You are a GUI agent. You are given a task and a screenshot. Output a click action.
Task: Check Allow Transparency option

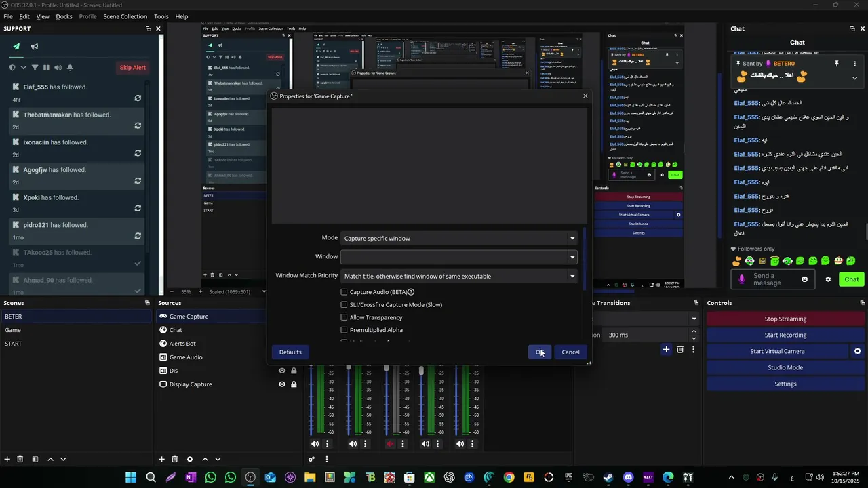click(344, 317)
